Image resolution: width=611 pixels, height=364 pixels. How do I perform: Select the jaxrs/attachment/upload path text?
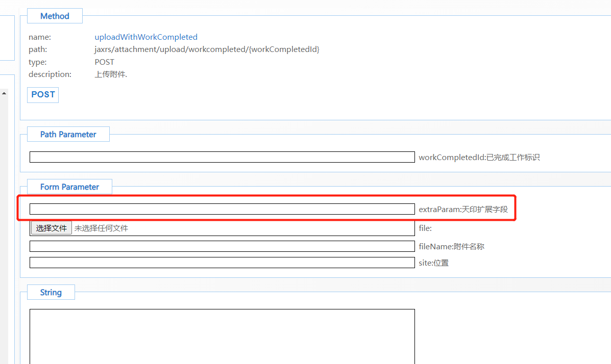point(207,49)
